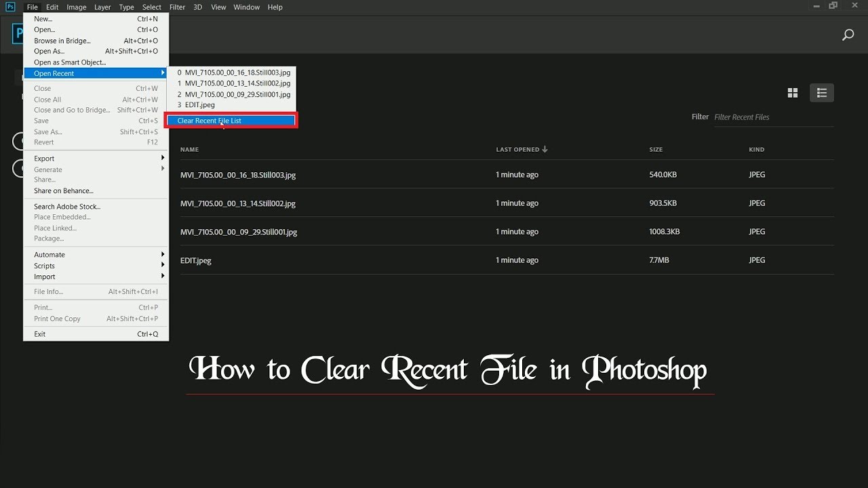Open the Type menu
Viewport: 868px width, 488px height.
coord(126,7)
